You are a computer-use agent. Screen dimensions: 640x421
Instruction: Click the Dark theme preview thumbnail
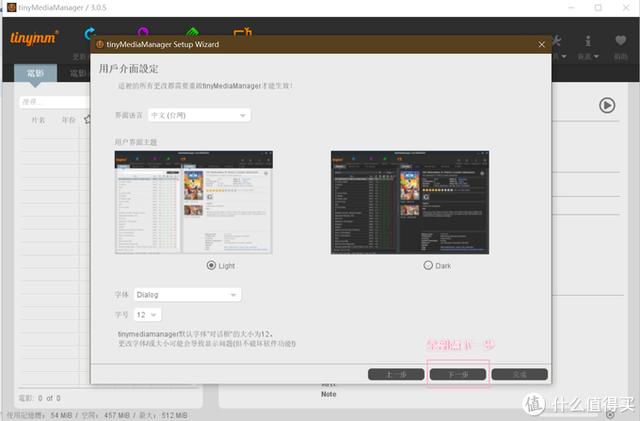(x=410, y=203)
